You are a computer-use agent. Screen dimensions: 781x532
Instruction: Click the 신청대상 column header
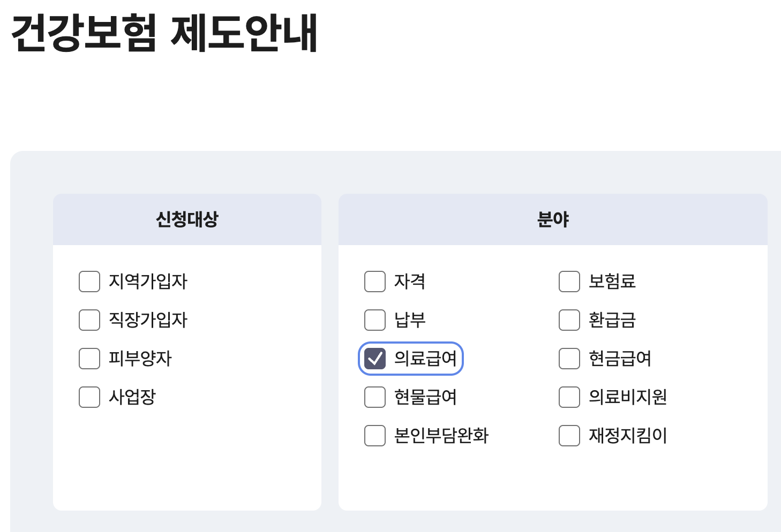coord(186,219)
